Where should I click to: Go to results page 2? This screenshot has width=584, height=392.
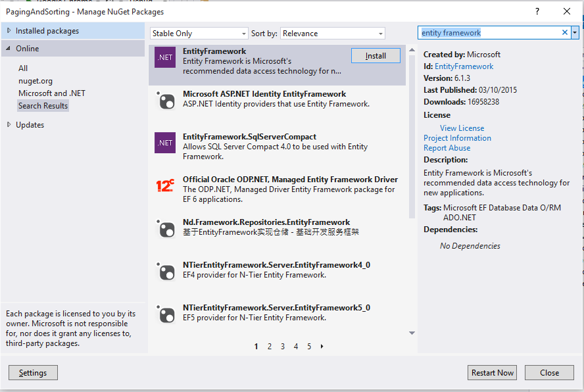(270, 347)
